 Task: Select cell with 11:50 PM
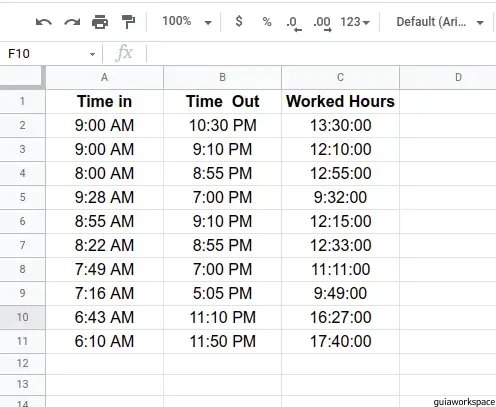(222, 341)
